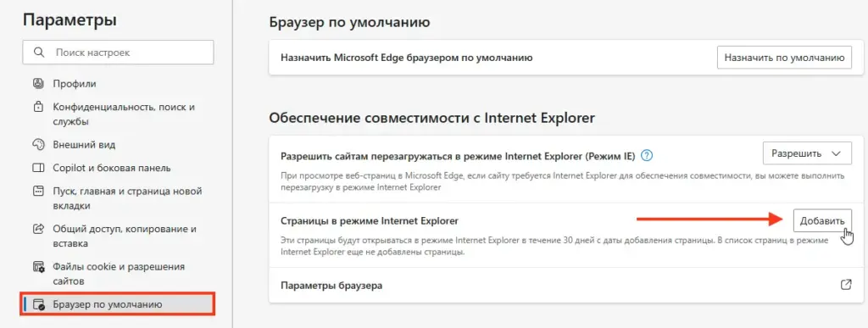Click the magnifier icon in settings search

[39, 53]
